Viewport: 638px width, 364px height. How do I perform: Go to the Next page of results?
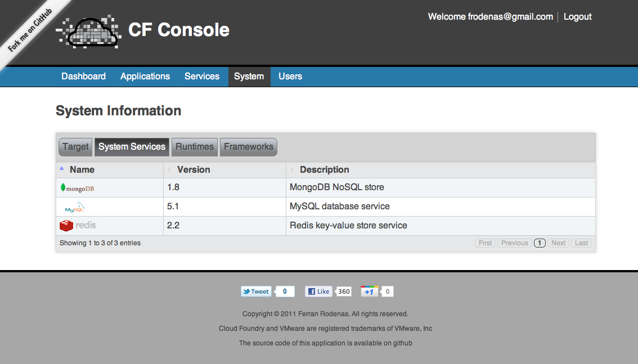point(558,243)
